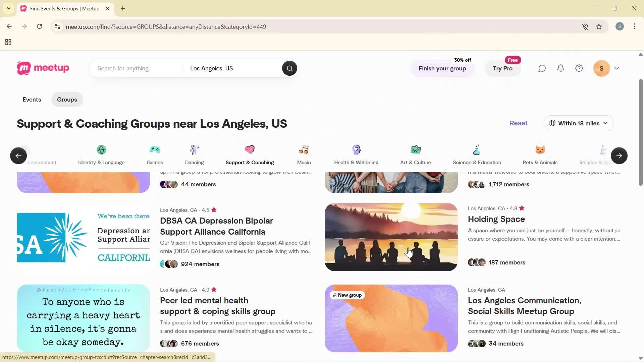Viewport: 644px width, 362px height.
Task: Expand the Chrome tab search dropdown
Action: click(9, 8)
